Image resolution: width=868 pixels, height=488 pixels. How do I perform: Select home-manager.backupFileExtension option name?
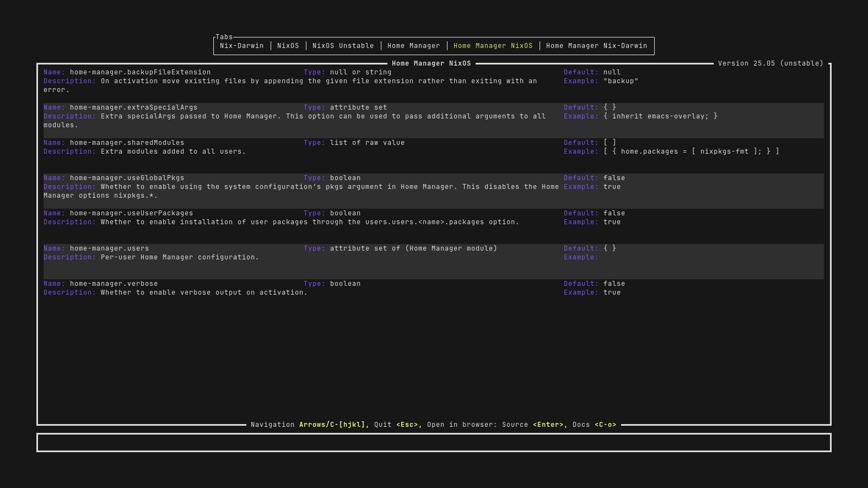click(140, 72)
